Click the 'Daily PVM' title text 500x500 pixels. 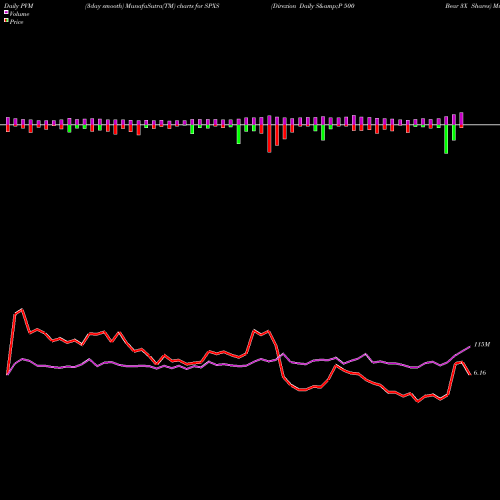(19, 6)
